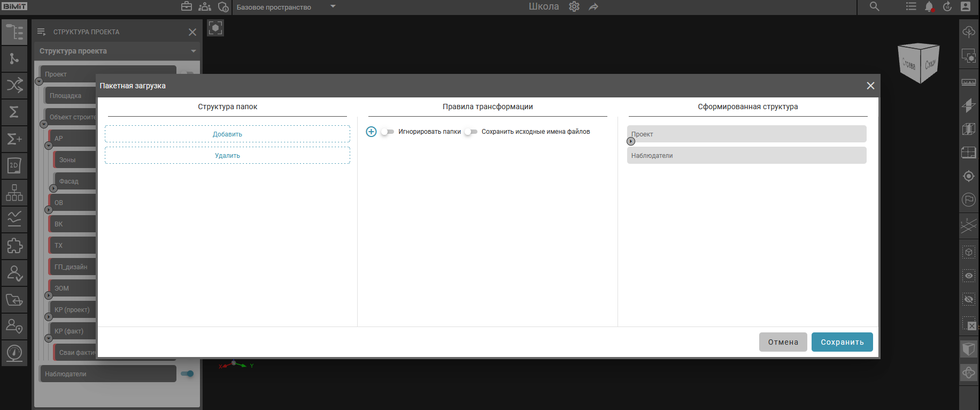Expand the Структура проекта dropdown
980x410 pixels.
coord(193,51)
